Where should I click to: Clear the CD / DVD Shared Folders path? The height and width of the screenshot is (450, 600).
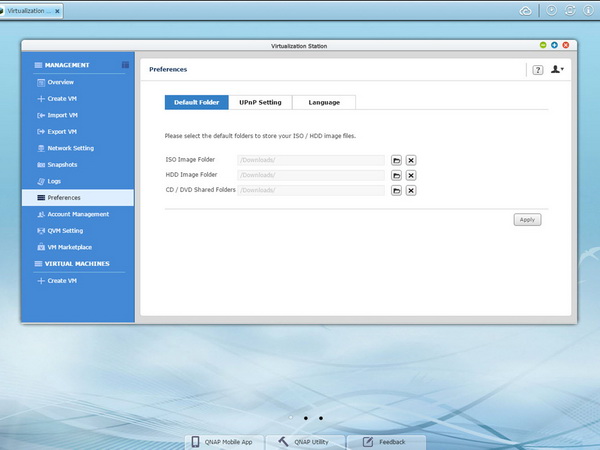(411, 191)
